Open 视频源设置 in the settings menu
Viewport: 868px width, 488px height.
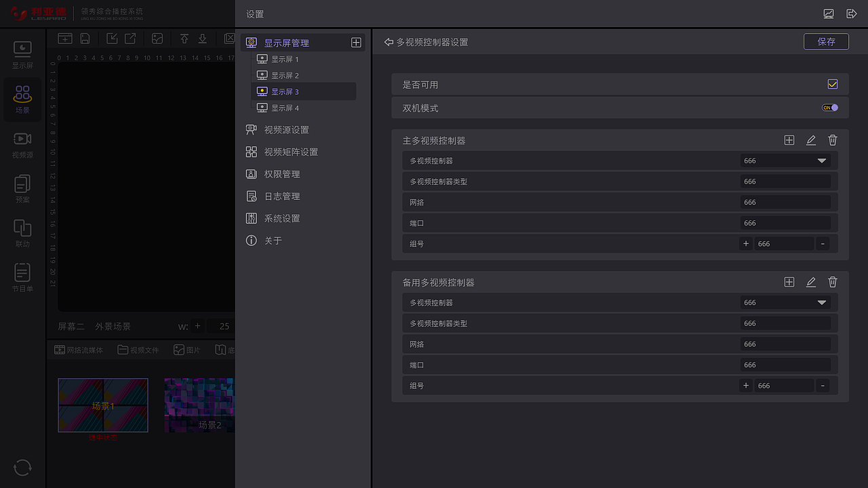tap(277, 129)
